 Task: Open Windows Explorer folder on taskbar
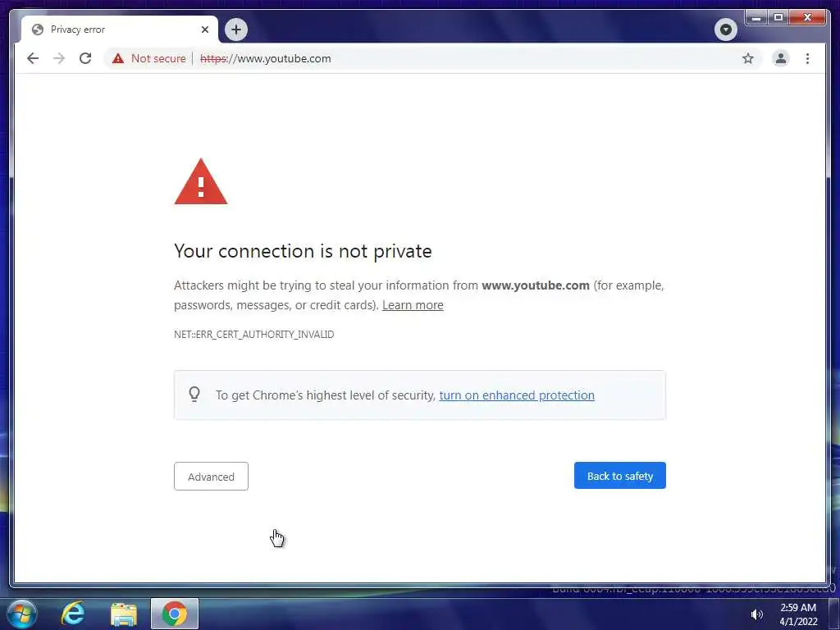tap(124, 614)
